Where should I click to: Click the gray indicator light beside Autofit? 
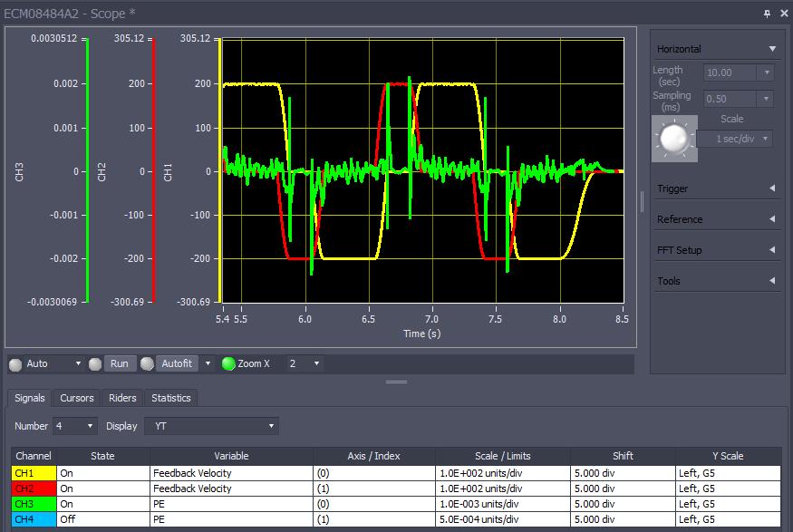coord(147,363)
